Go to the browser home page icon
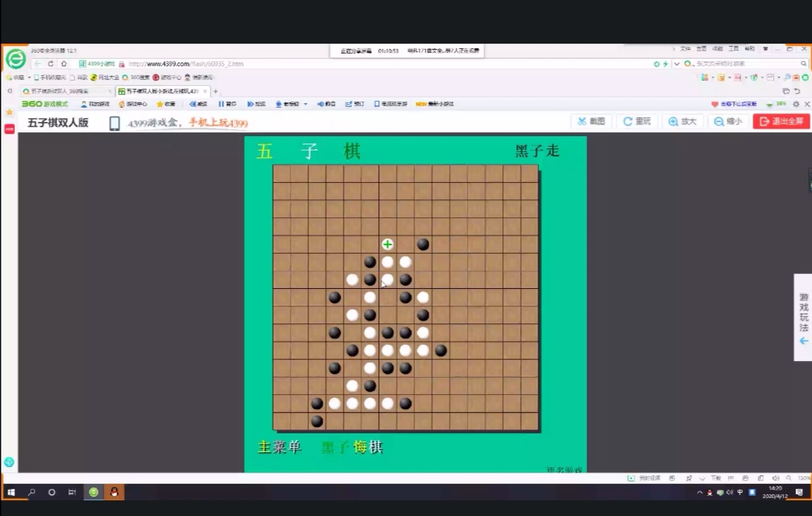The height and width of the screenshot is (516, 812). click(x=64, y=64)
